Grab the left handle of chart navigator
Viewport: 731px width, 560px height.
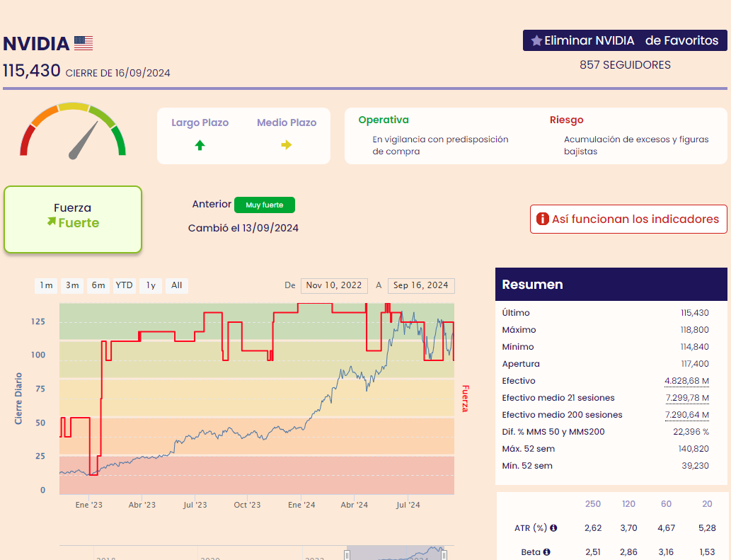pyautogui.click(x=347, y=555)
